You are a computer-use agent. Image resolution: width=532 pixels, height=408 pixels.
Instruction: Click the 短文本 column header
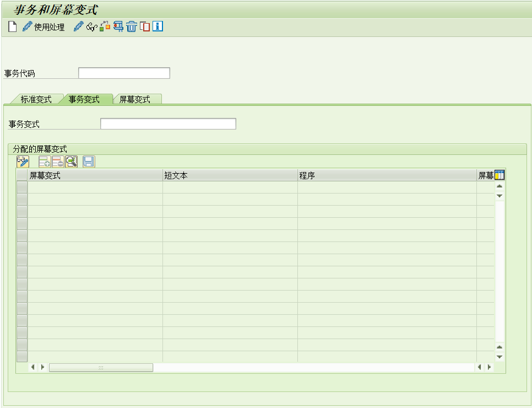(x=230, y=175)
